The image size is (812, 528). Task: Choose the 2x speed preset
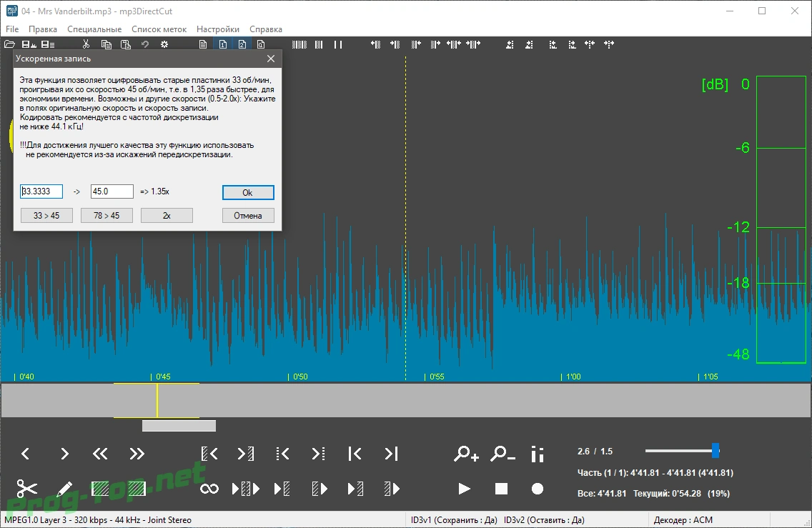167,215
